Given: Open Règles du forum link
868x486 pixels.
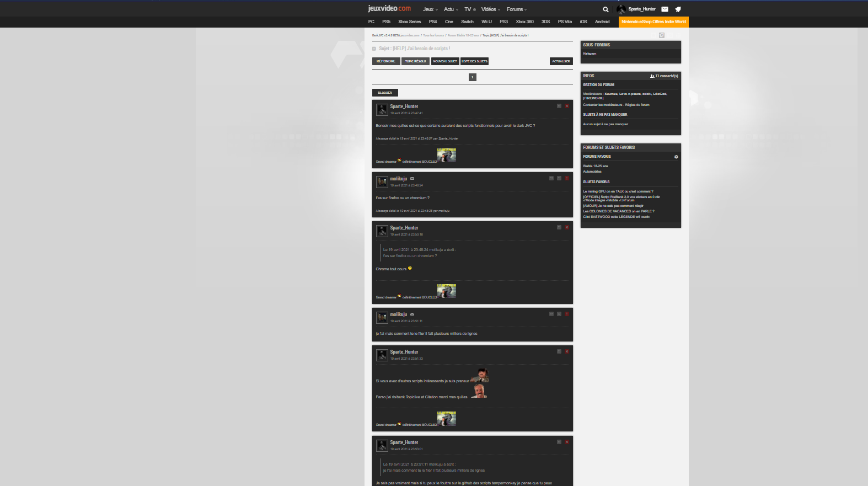Looking at the screenshot, I should [637, 105].
